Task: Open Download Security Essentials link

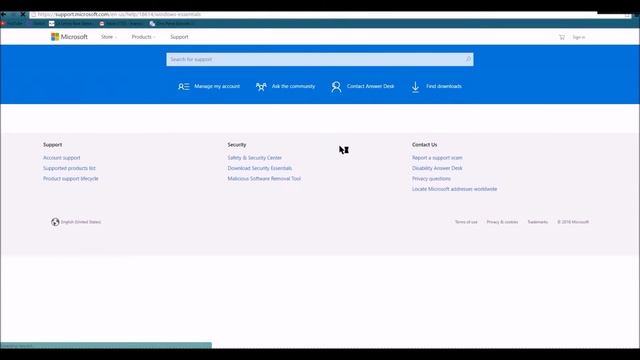Action: coord(260,168)
